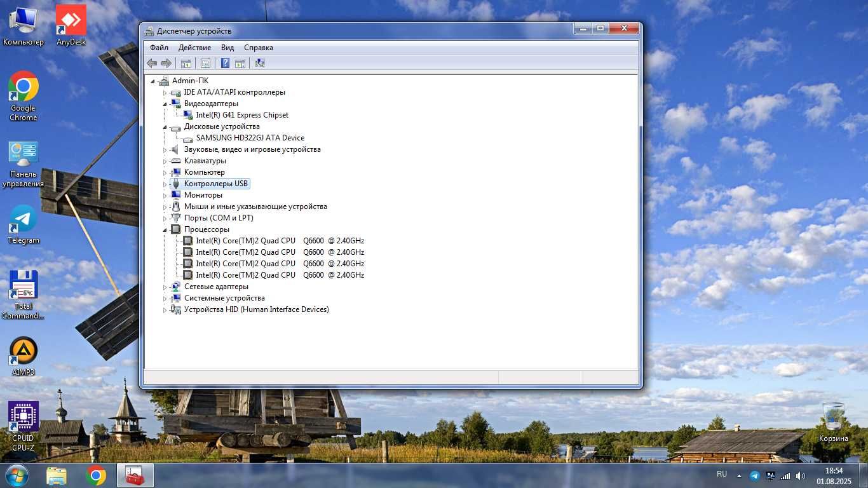This screenshot has height=488, width=868.
Task: Select the Компьютер tree category
Action: click(x=205, y=172)
